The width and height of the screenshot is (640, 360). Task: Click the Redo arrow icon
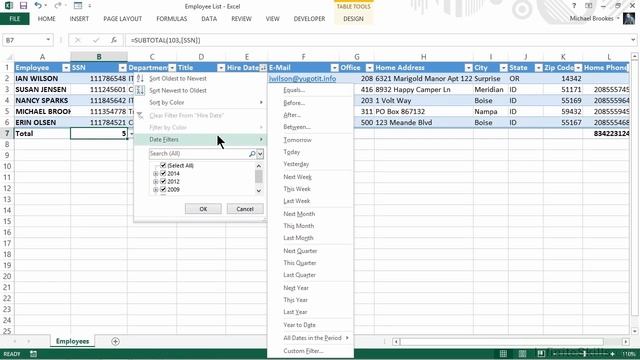(58, 6)
